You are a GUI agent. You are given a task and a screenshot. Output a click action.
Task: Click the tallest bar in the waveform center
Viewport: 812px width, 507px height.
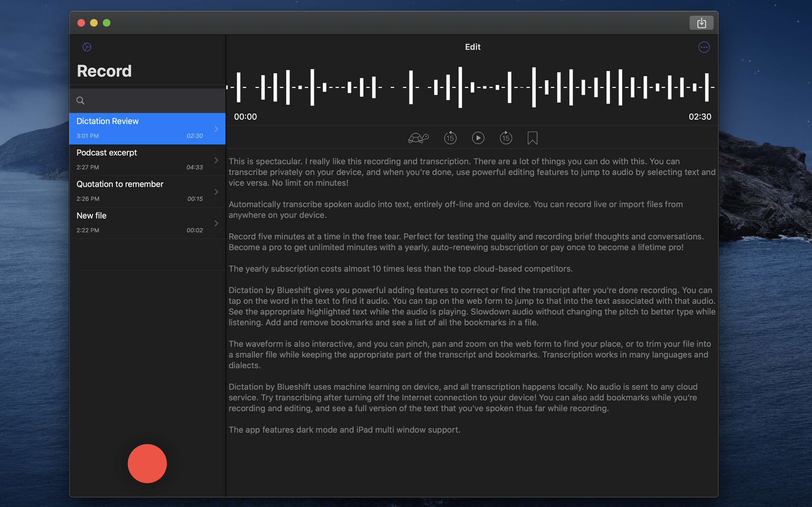tap(460, 87)
